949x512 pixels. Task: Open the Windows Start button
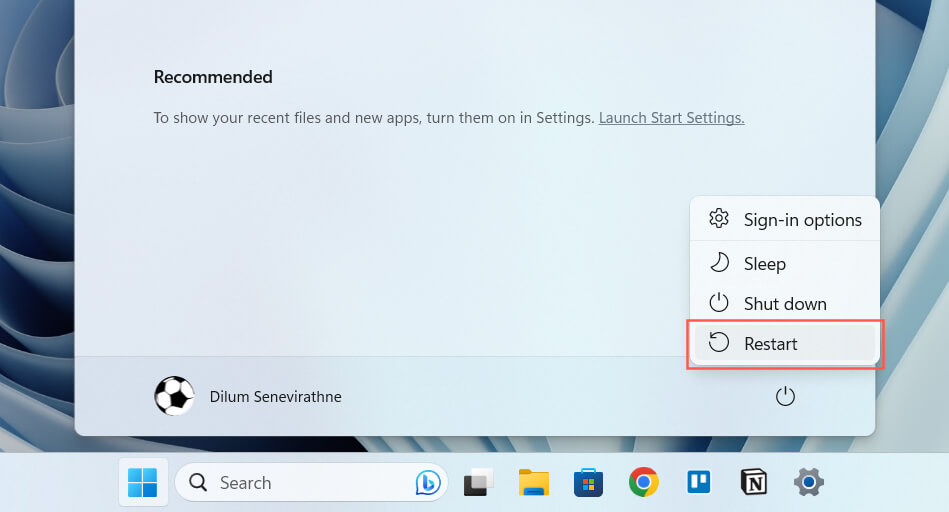(142, 483)
